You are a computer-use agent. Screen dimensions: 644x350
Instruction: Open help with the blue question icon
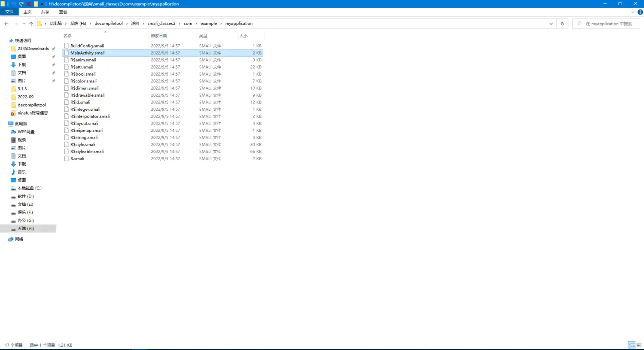[x=640, y=12]
